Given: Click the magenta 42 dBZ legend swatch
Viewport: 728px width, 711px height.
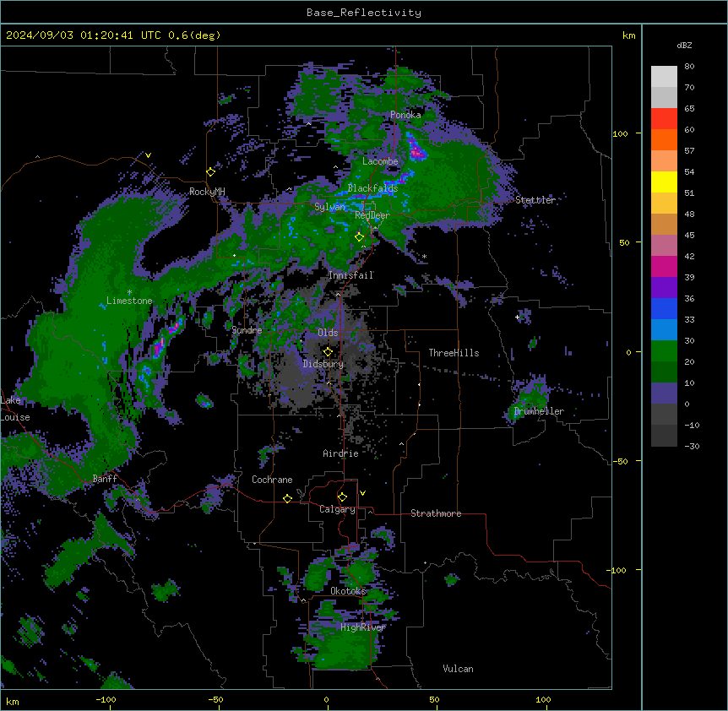Looking at the screenshot, I should coord(664,266).
